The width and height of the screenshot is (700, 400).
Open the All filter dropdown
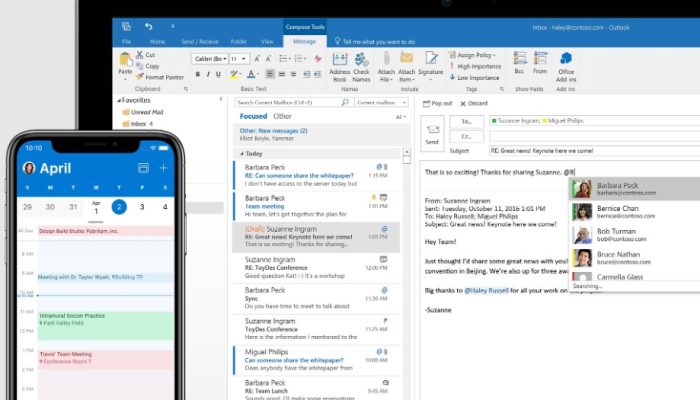pos(400,117)
